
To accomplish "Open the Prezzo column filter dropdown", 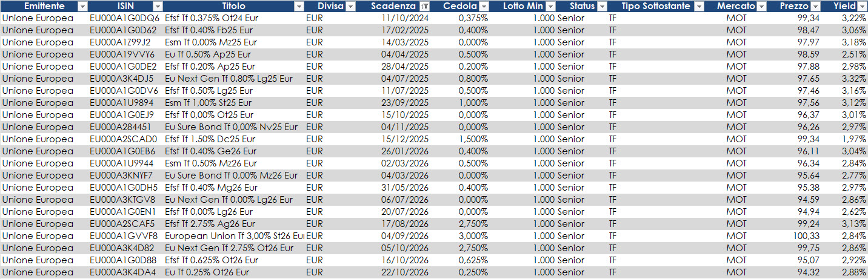I will (815, 6).
